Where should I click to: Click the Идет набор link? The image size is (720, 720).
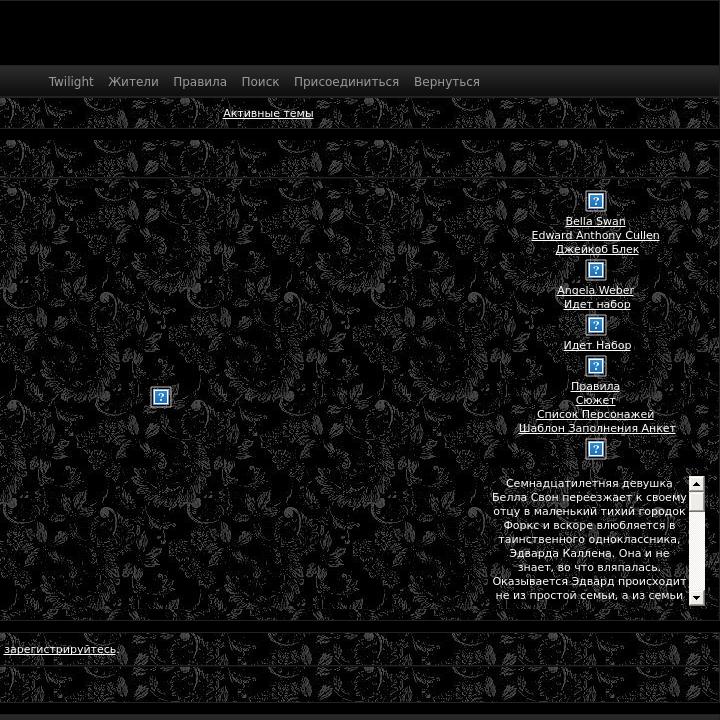pos(597,304)
